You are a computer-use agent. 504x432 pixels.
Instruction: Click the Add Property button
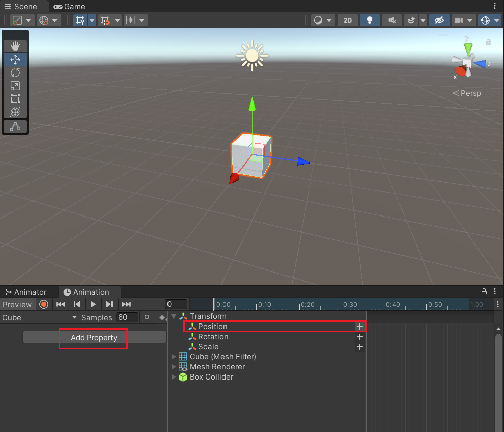tap(94, 337)
